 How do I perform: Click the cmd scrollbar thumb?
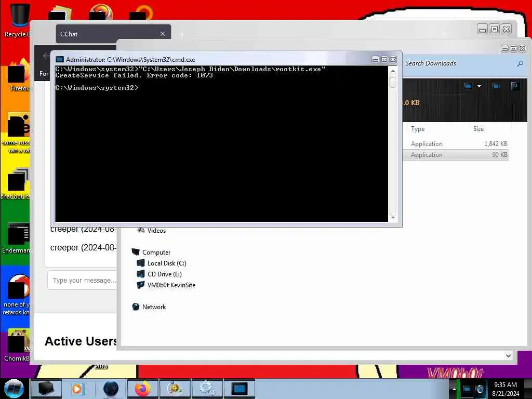point(393,82)
